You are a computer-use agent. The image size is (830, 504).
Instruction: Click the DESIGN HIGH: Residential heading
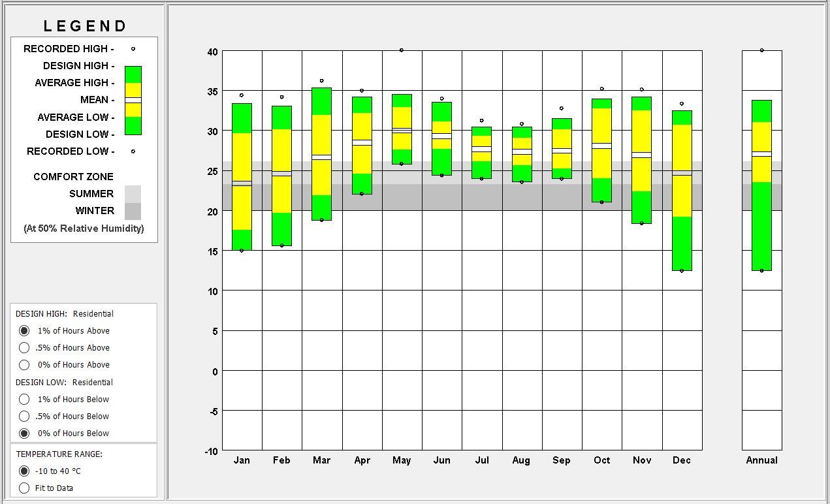65,314
